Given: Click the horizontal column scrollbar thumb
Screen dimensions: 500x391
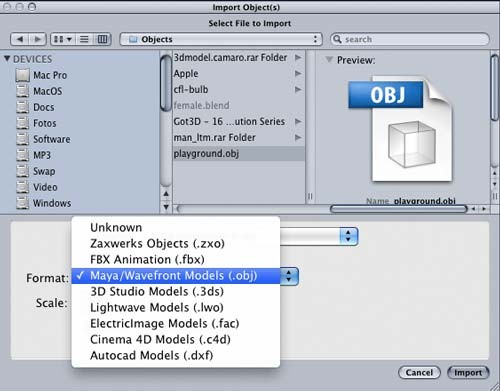Looking at the screenshot, I should tap(399, 209).
